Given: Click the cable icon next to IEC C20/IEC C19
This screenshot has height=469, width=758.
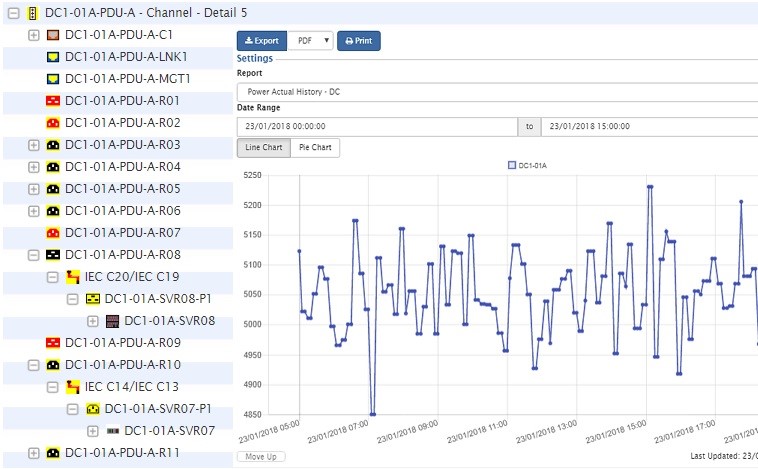Looking at the screenshot, I should pyautogui.click(x=72, y=277).
